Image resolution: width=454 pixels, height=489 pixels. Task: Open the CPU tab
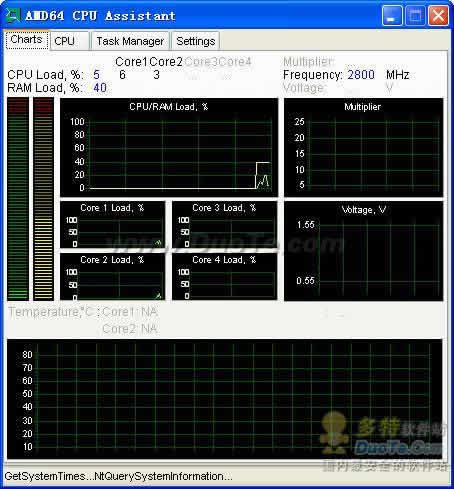tap(69, 41)
